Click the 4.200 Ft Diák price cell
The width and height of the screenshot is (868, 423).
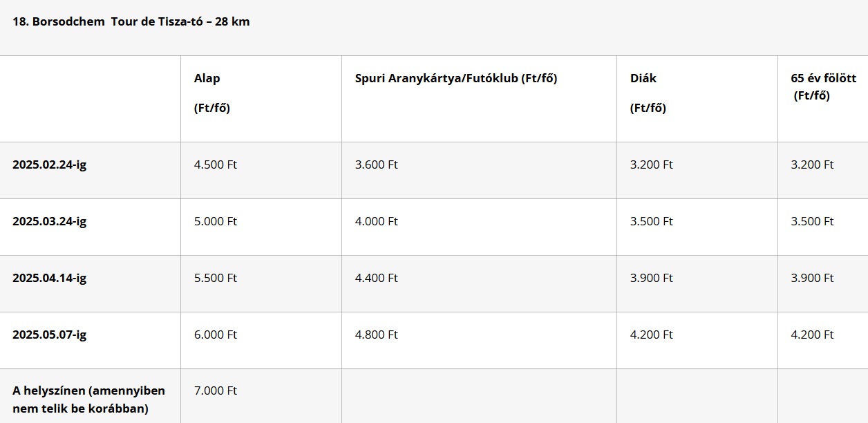[652, 335]
